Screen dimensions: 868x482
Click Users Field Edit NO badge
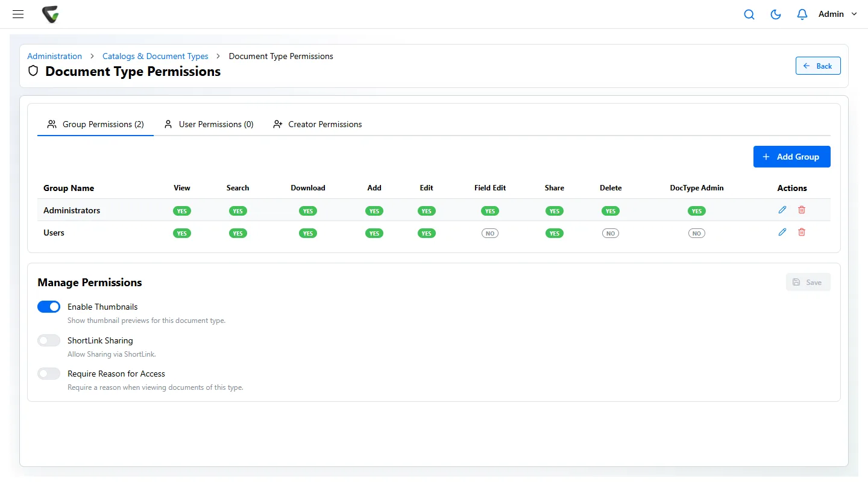[x=490, y=233]
